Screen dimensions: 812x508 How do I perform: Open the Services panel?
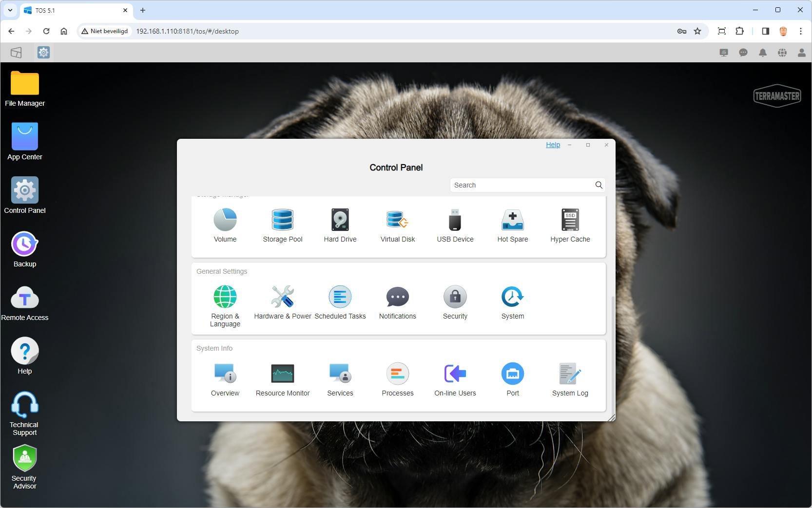click(340, 379)
